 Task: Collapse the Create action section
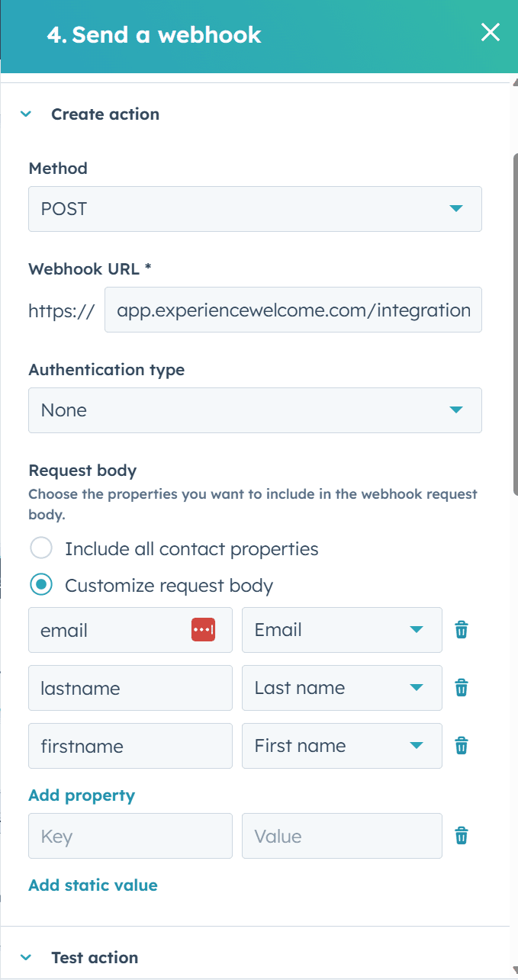pos(27,114)
